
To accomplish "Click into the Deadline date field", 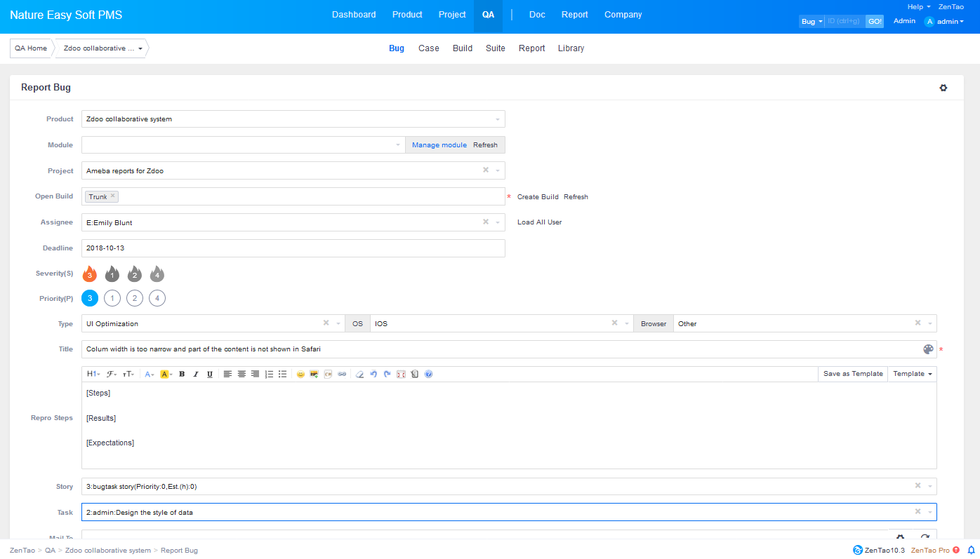I will coord(293,248).
